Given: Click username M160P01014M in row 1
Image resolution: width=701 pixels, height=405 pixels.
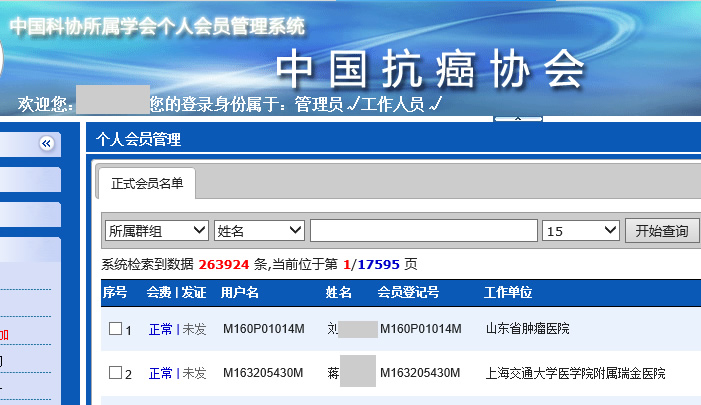Looking at the screenshot, I should 264,329.
